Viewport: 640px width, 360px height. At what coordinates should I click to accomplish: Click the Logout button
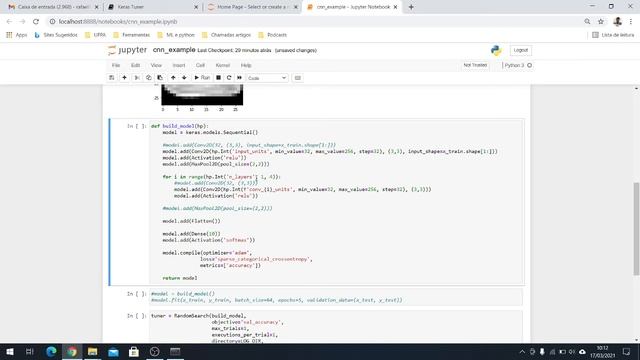520,50
